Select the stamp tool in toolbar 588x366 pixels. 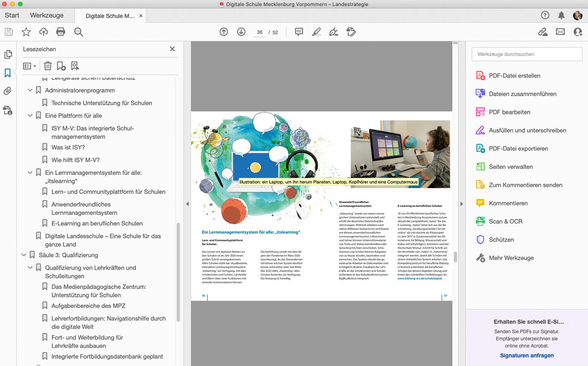click(351, 32)
